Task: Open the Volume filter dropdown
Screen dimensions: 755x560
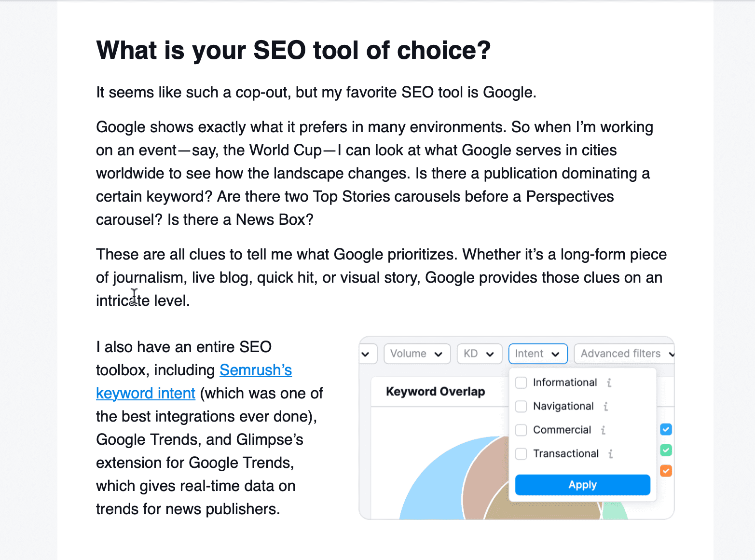Action: click(x=417, y=354)
